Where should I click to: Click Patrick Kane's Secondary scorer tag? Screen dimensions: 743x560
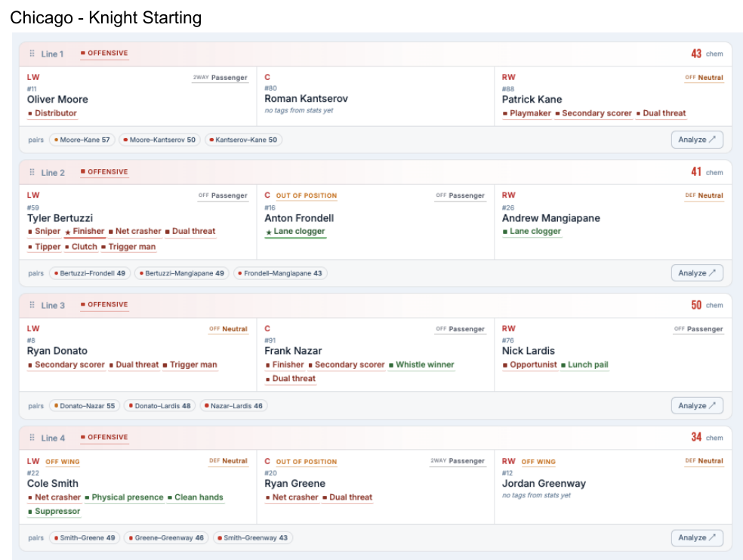593,113
